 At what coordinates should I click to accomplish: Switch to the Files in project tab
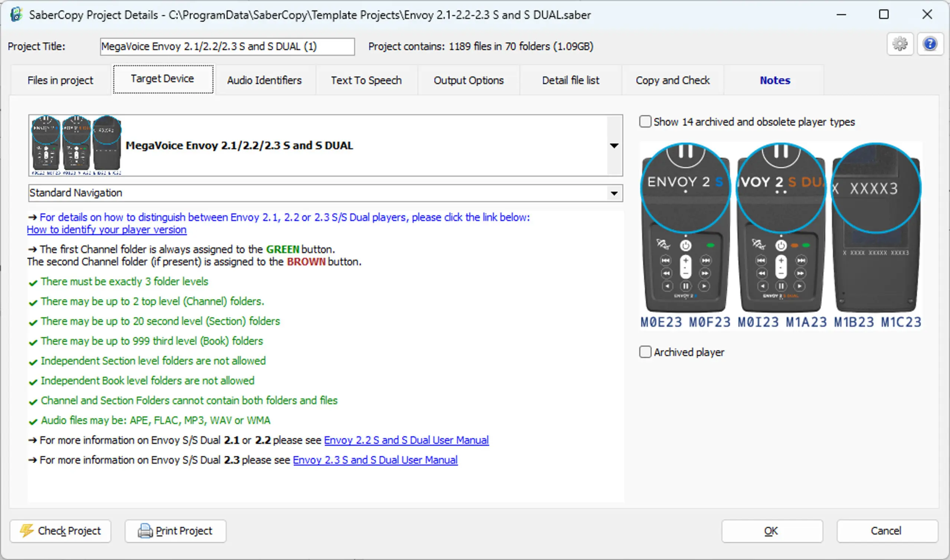pos(60,81)
